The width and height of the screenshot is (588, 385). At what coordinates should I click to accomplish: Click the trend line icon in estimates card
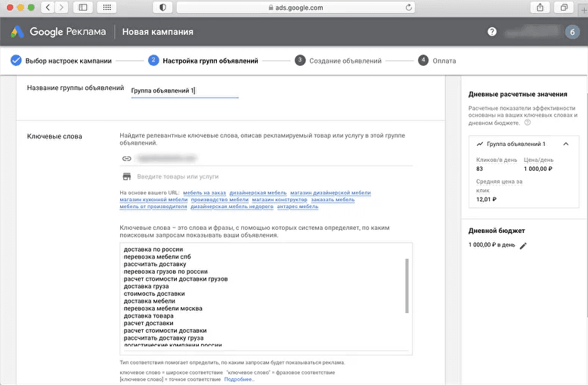tap(480, 144)
